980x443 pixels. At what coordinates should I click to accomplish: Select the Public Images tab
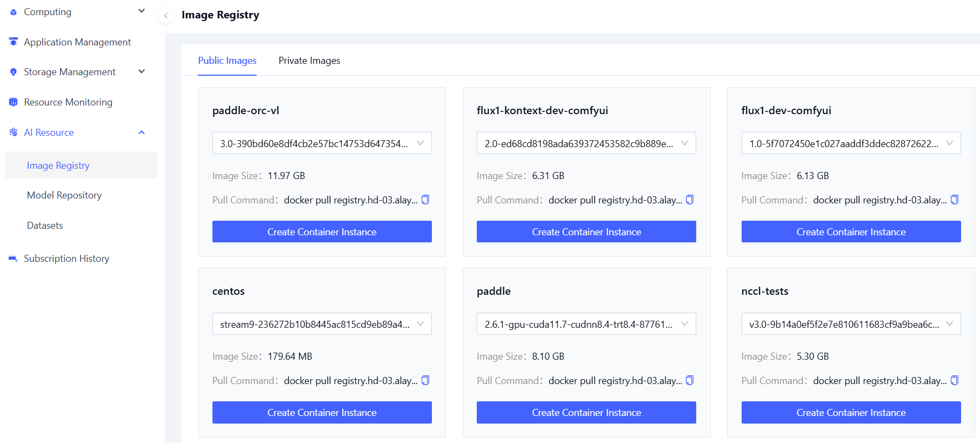point(227,61)
